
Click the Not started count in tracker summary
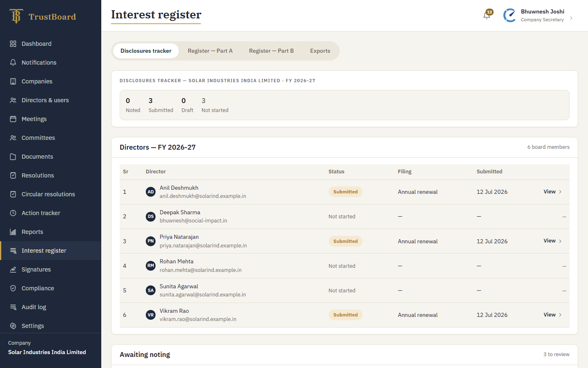pos(215,105)
